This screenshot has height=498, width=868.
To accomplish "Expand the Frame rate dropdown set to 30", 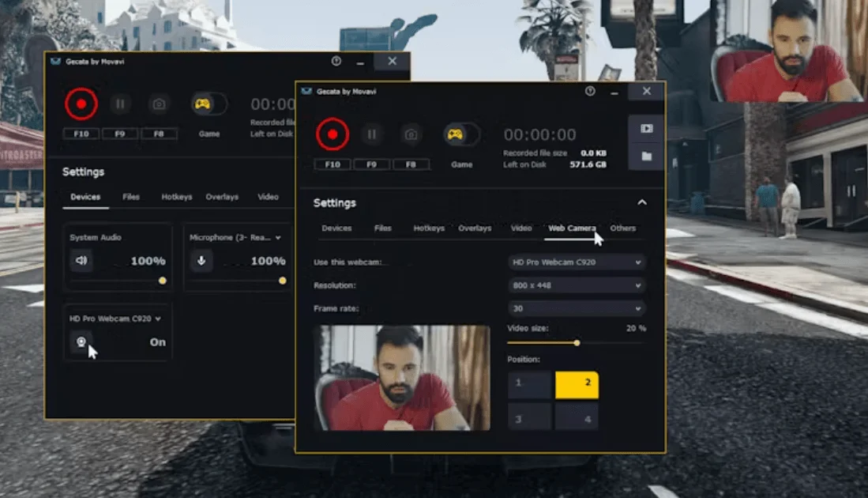I will [x=576, y=308].
